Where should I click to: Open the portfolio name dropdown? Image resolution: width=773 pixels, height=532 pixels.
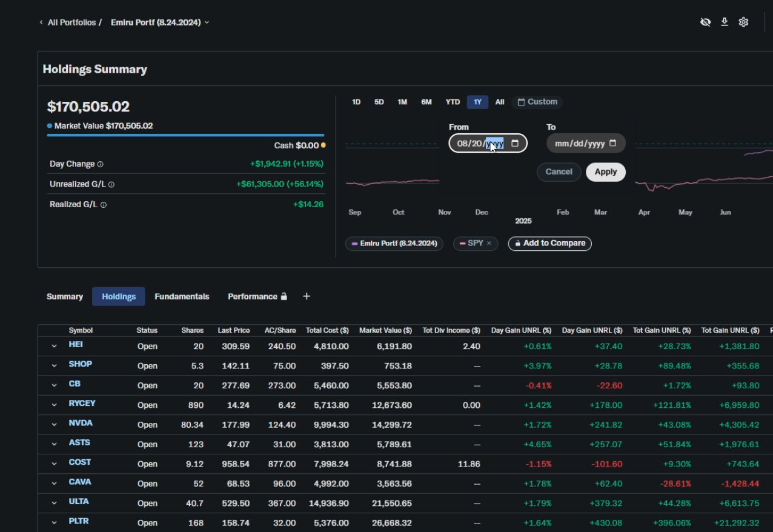pyautogui.click(x=207, y=22)
